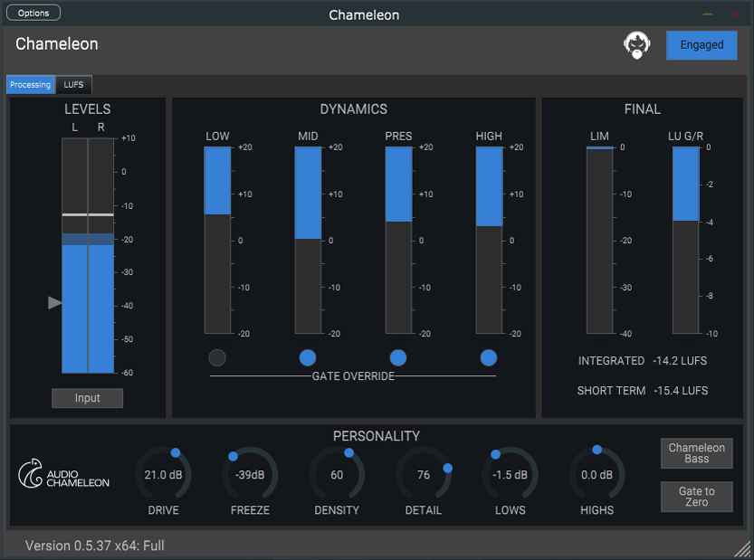Disable gate override for the HIGH band
The width and height of the screenshot is (754, 560).
coord(489,357)
